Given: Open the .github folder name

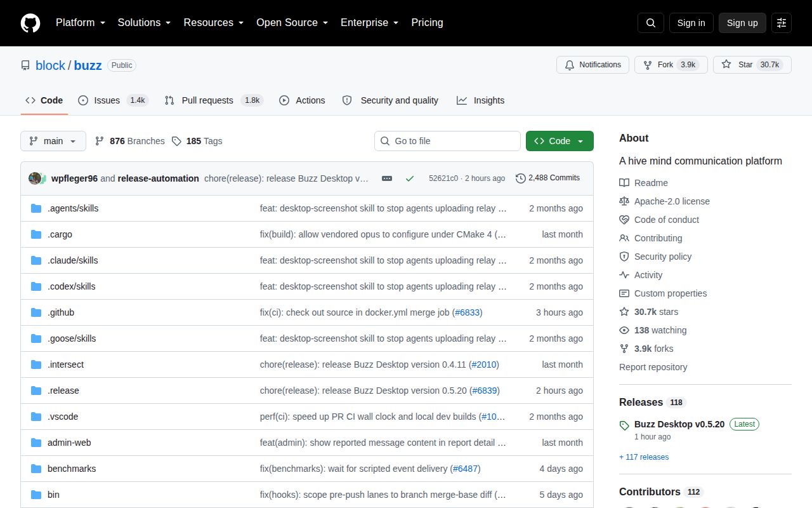Looking at the screenshot, I should coord(61,312).
